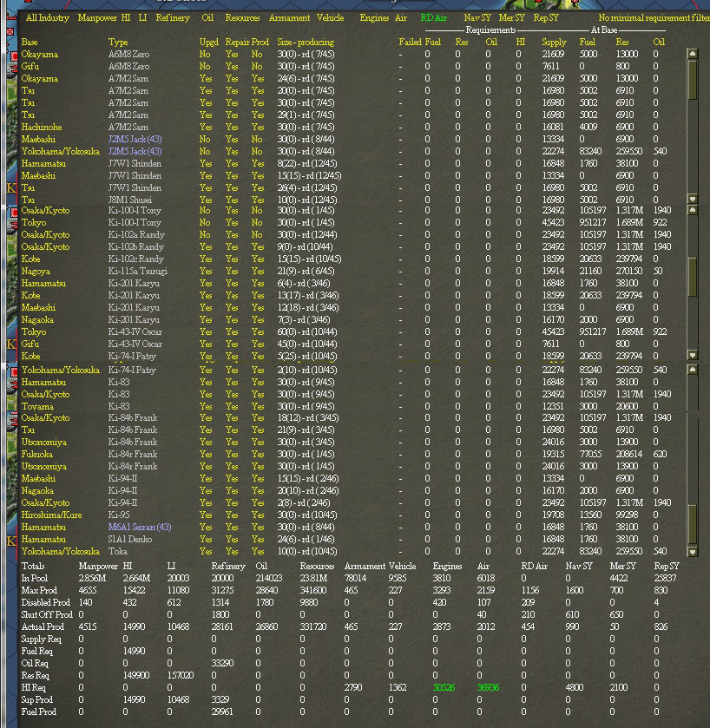Image resolution: width=710 pixels, height=728 pixels.
Task: Select the S1A1 Denko type
Action: [x=130, y=539]
